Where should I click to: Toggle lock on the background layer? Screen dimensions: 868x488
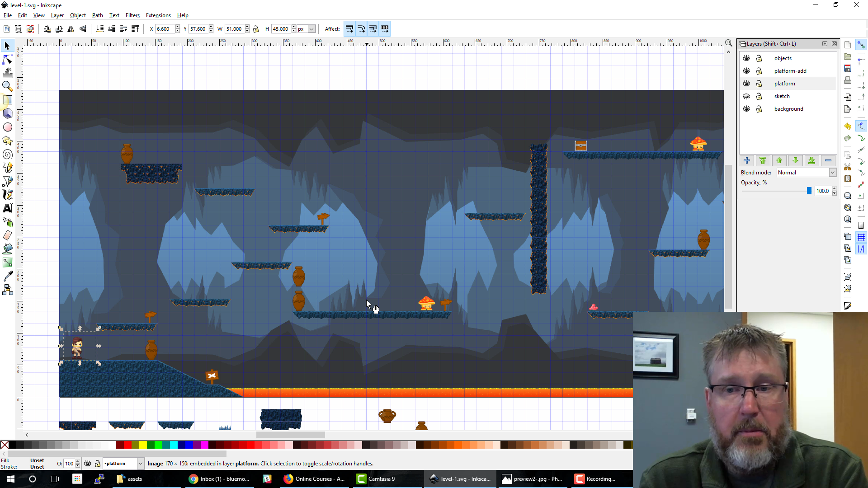tap(759, 109)
